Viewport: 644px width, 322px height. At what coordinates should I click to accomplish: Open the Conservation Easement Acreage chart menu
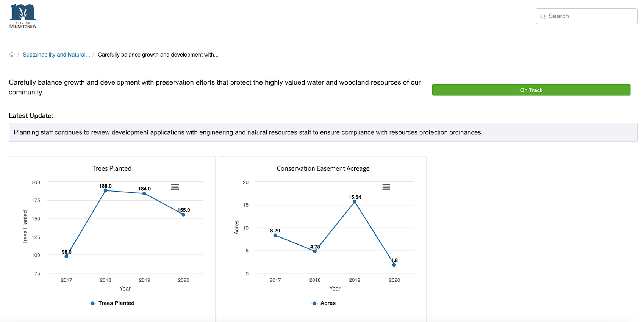[386, 187]
